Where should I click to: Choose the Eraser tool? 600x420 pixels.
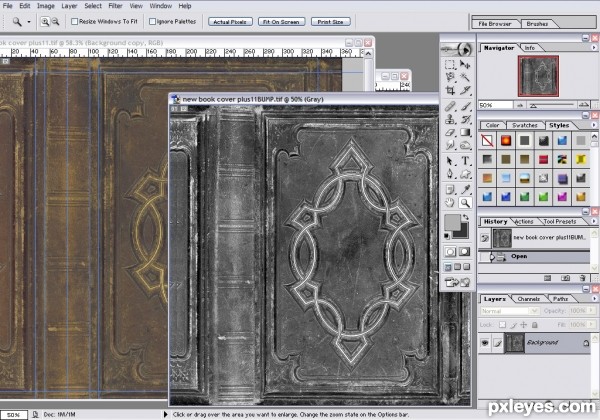[x=450, y=132]
